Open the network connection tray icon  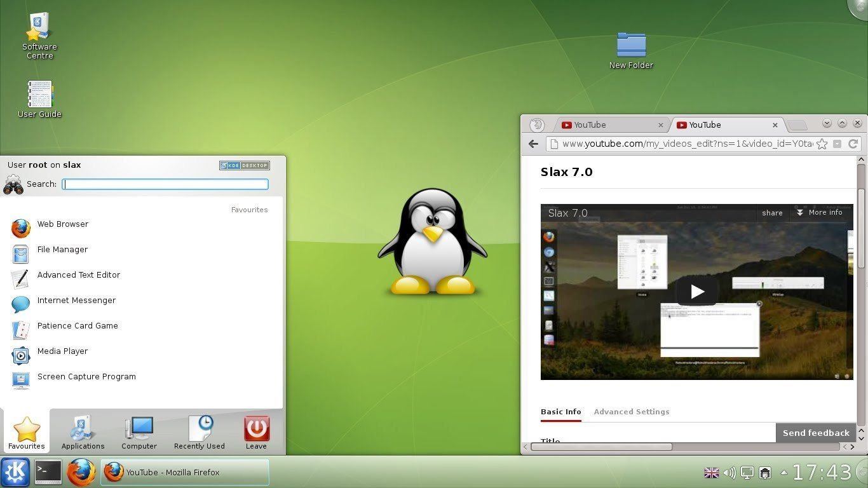point(765,473)
